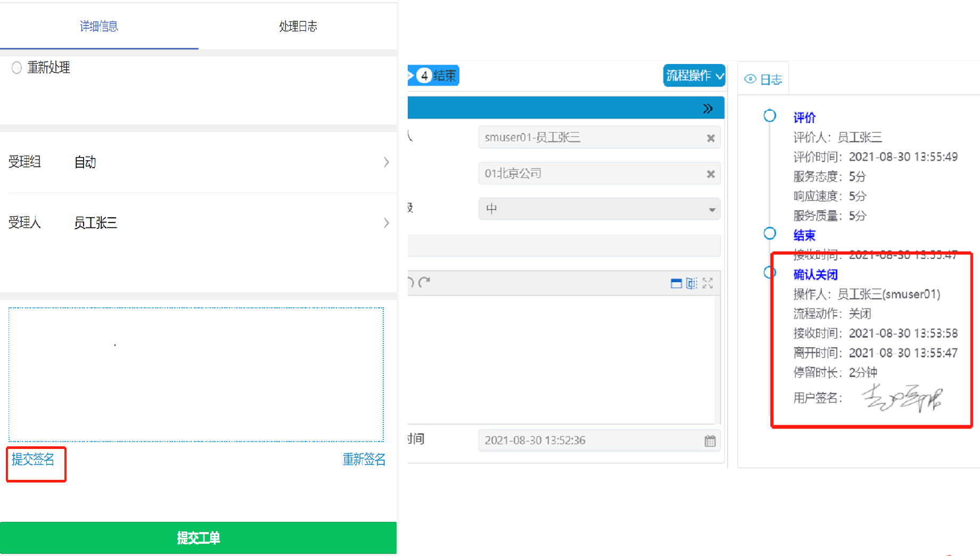This screenshot has height=556, width=980.
Task: Expand the 受理人 员工张三 row
Action: point(386,223)
